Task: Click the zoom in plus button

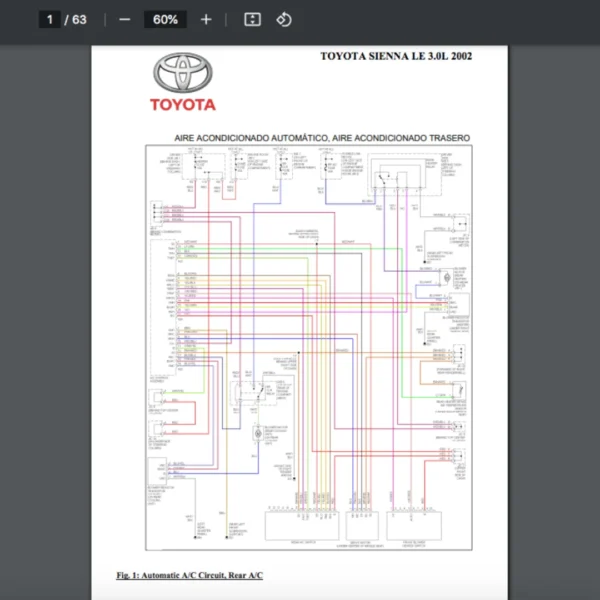Action: point(206,20)
